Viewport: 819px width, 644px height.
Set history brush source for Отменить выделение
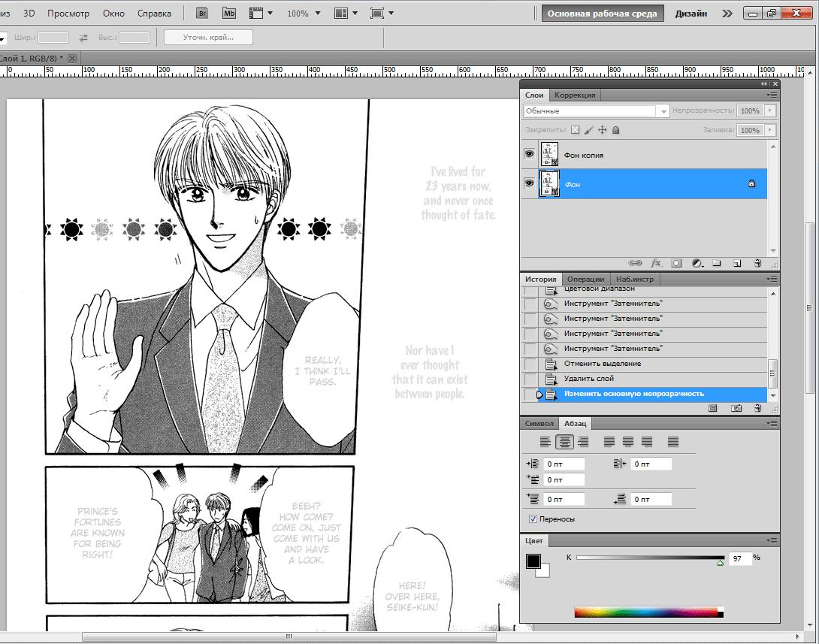(530, 364)
